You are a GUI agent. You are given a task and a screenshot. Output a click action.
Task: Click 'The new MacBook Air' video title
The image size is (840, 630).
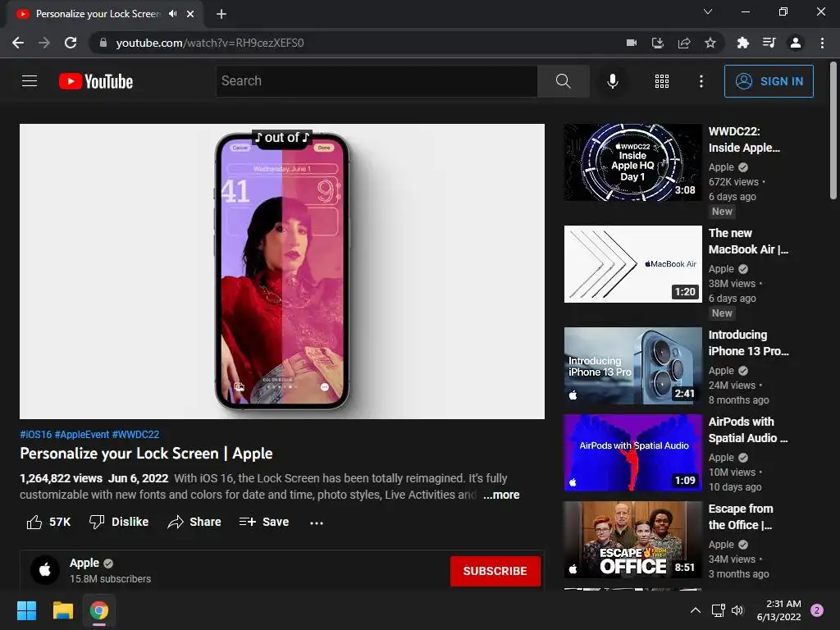click(748, 241)
